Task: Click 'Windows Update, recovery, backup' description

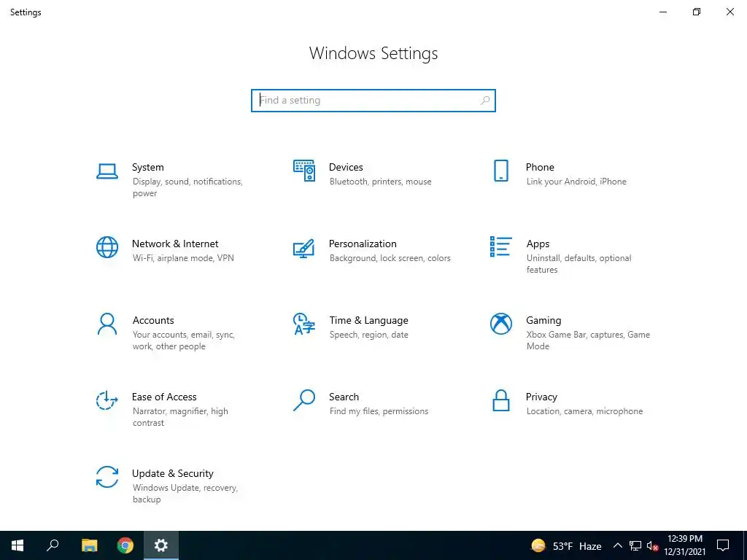Action: pos(185,494)
